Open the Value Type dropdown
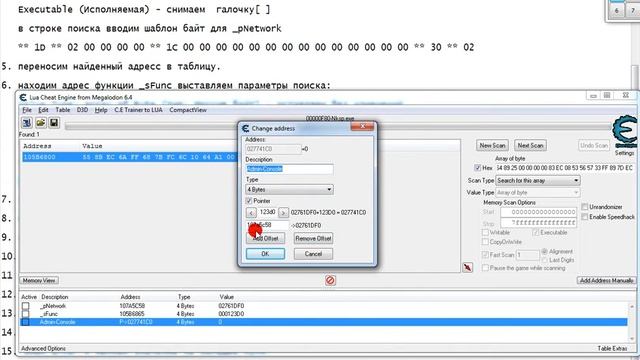Viewport: 640px width, 360px height. [538, 192]
